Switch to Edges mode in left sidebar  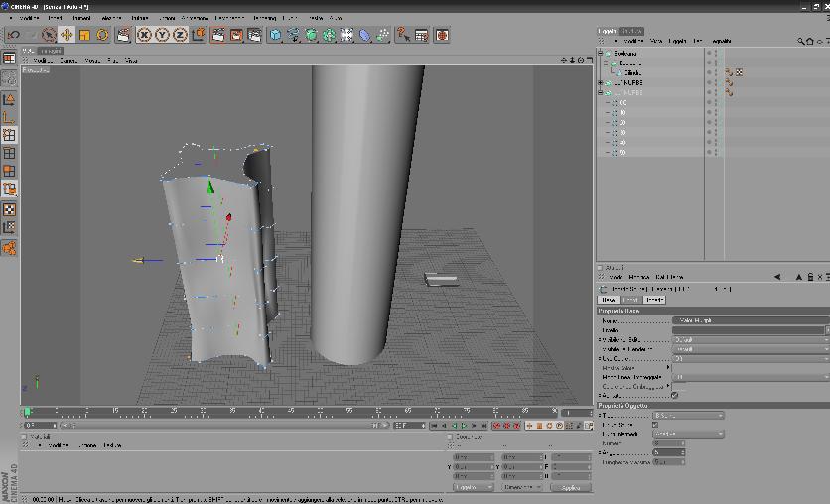tap(9, 153)
